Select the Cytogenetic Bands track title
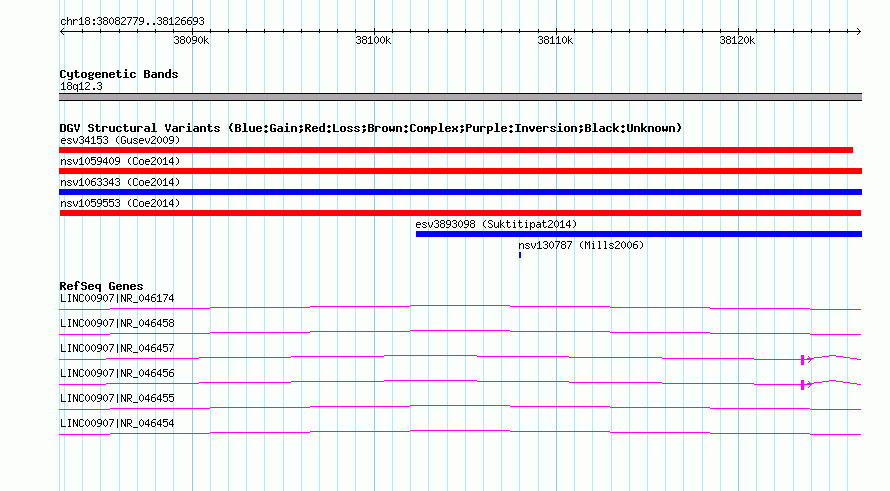The width and height of the screenshot is (890, 491). click(119, 74)
